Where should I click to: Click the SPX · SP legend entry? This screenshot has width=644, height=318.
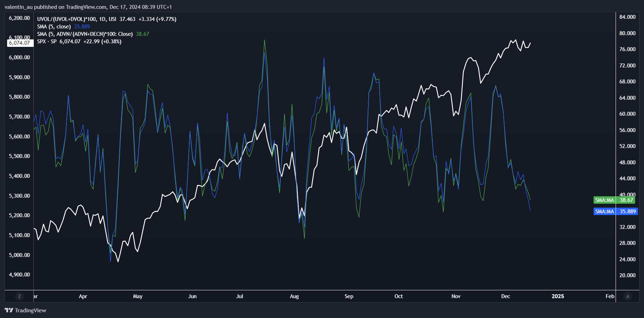pyautogui.click(x=47, y=42)
